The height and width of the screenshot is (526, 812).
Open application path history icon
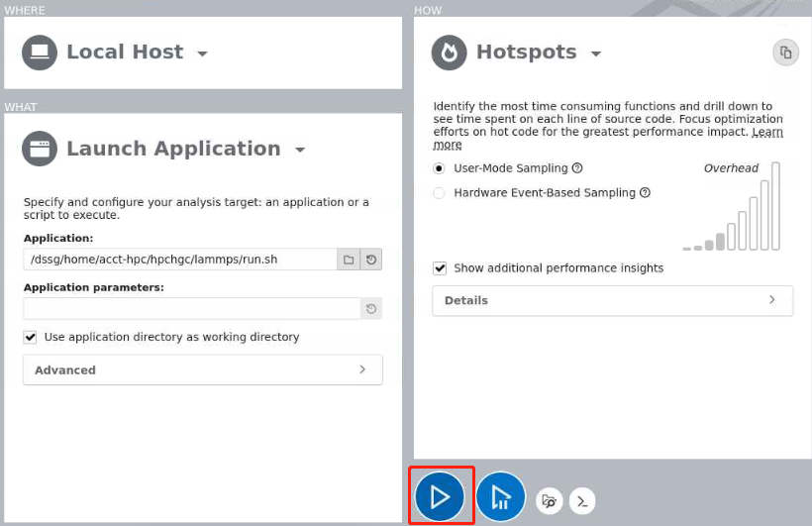[x=371, y=260]
